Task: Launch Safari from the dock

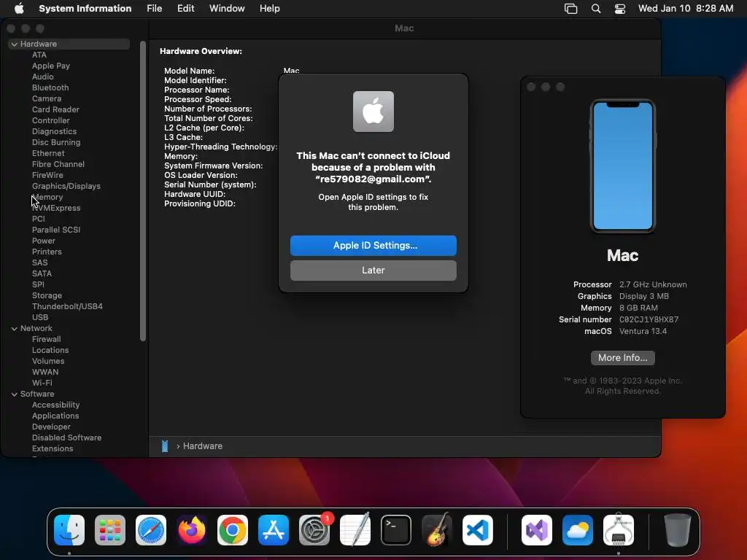Action: click(x=151, y=530)
